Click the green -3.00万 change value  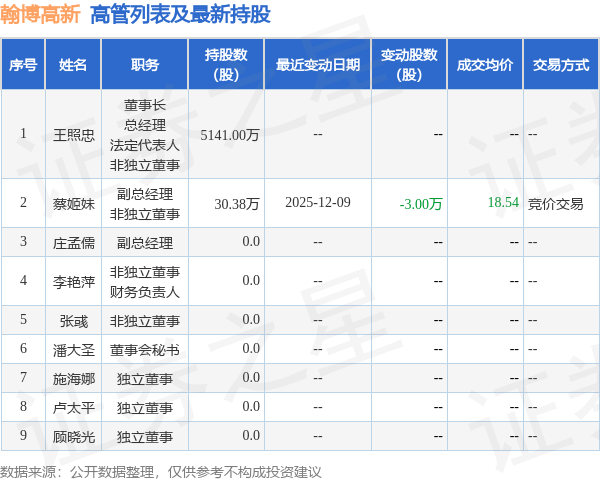[x=421, y=203]
